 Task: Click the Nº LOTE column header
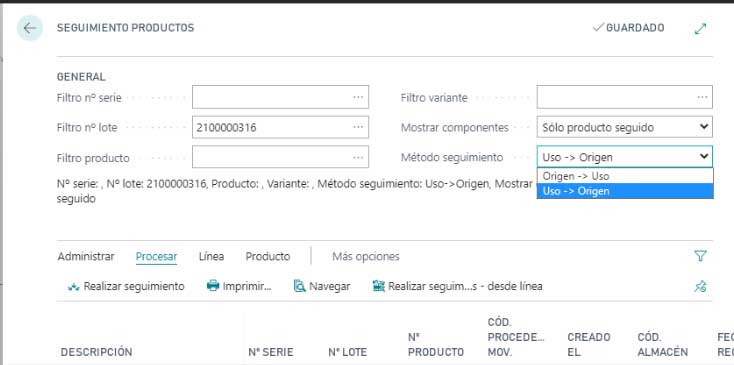pos(347,352)
